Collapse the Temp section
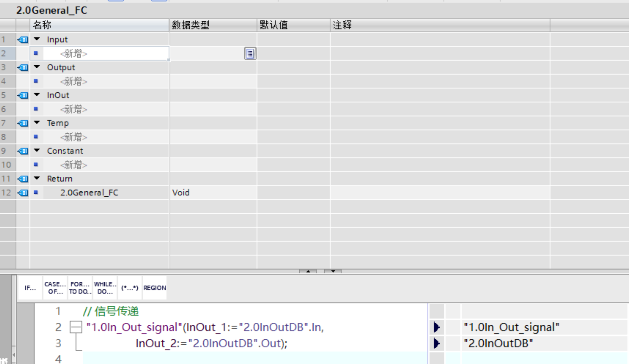 tap(37, 123)
